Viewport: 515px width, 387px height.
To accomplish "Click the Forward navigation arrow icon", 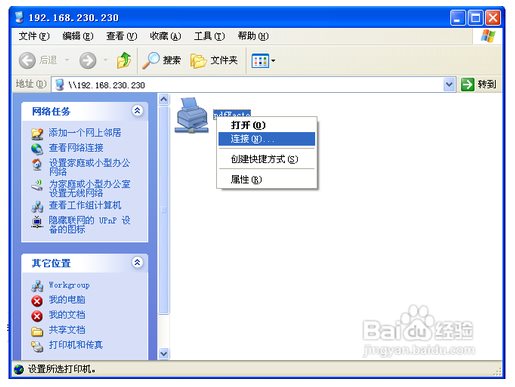I will click(88, 60).
